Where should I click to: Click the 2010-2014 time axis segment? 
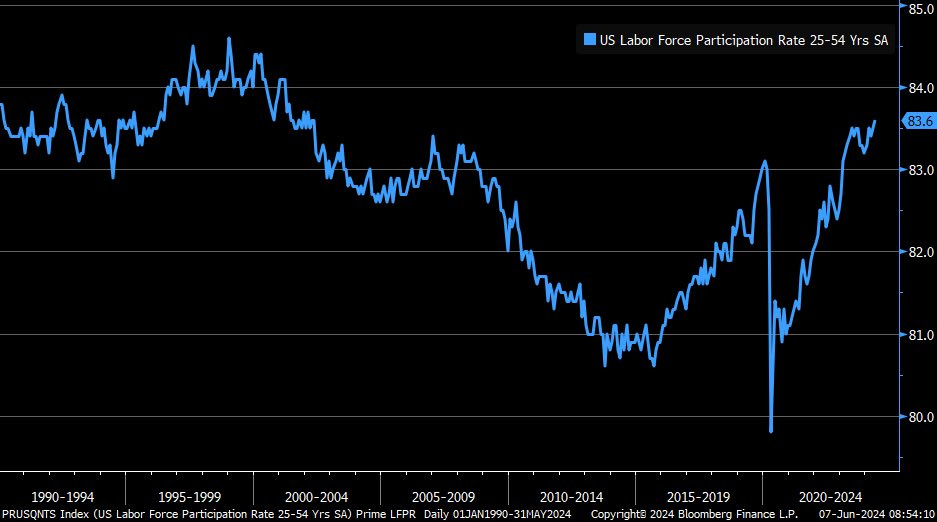(571, 496)
